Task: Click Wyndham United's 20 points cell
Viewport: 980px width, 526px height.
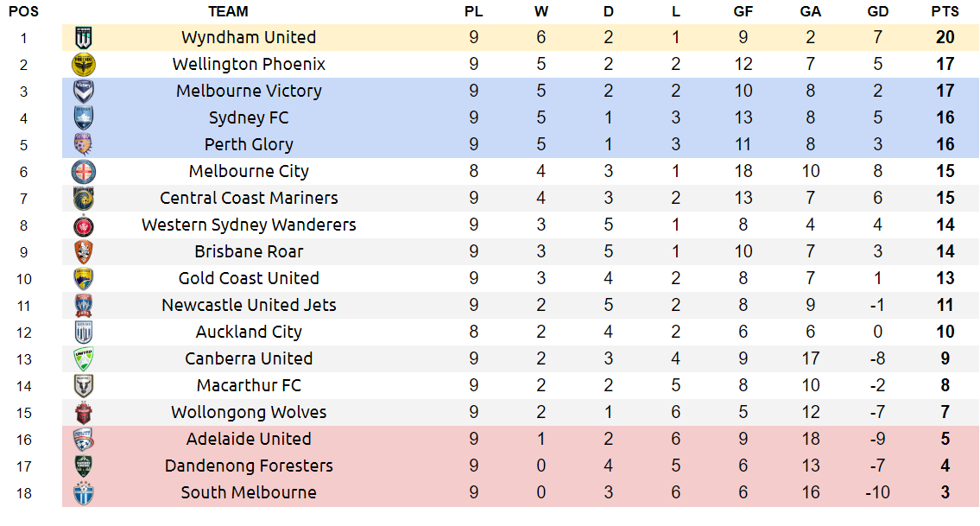Action: tap(945, 37)
